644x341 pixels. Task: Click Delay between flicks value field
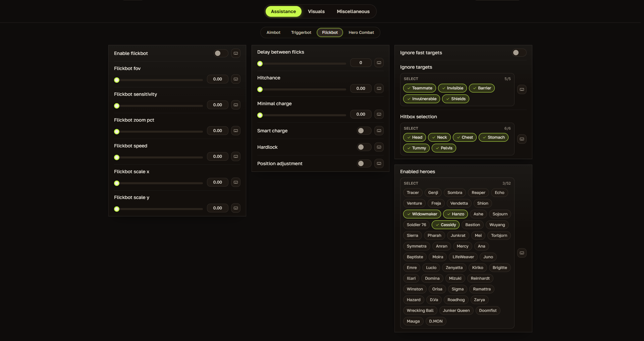tap(361, 63)
